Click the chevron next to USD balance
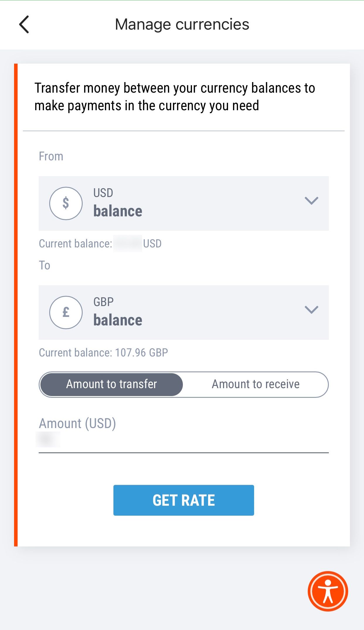This screenshot has width=364, height=630. click(x=312, y=201)
